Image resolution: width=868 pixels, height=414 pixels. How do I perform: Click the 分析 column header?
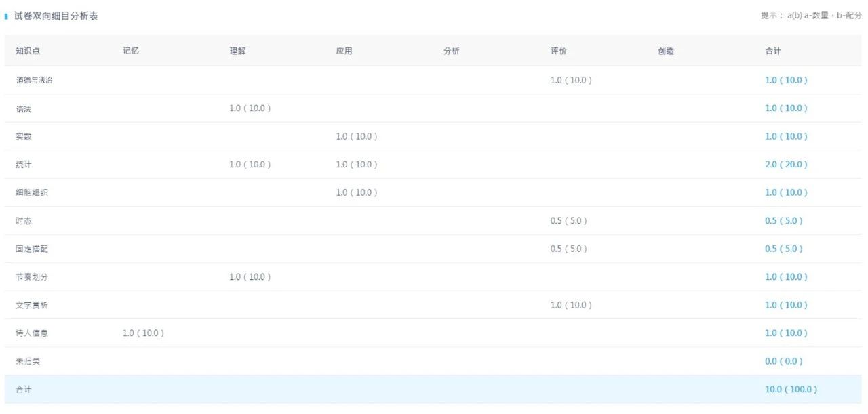coord(451,51)
